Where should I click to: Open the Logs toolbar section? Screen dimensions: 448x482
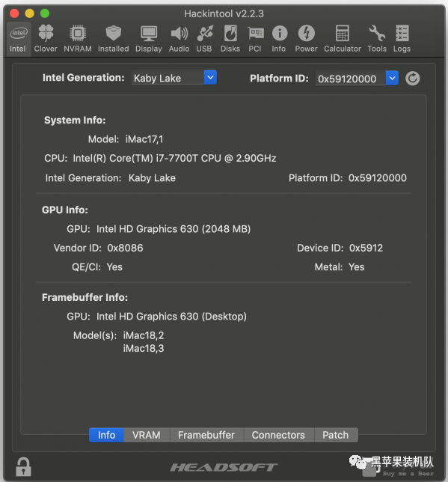click(402, 39)
